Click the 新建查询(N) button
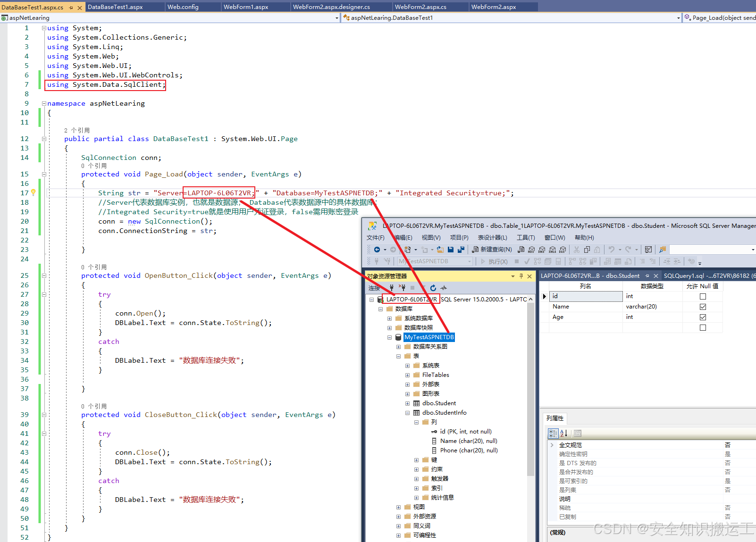This screenshot has width=756, height=542. tap(492, 250)
